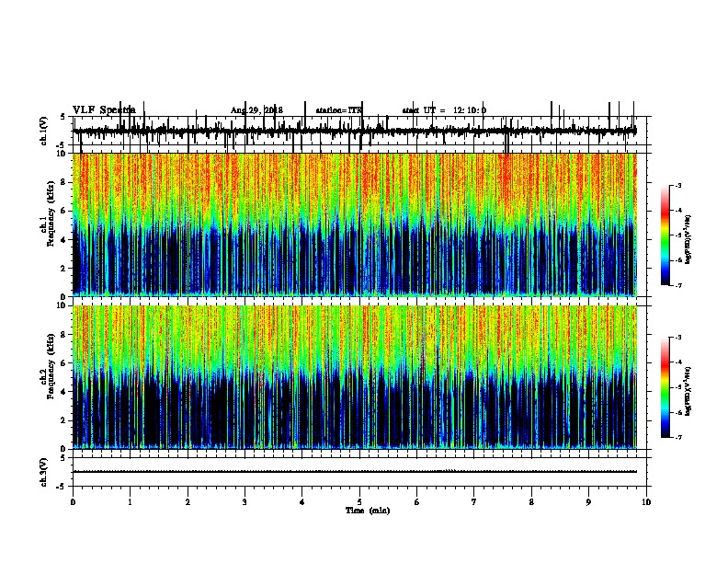Image resolution: width=728 pixels, height=563 pixels.
Task: Click the ch.1 color bar log(PSD) label
Action: pyautogui.click(x=688, y=240)
